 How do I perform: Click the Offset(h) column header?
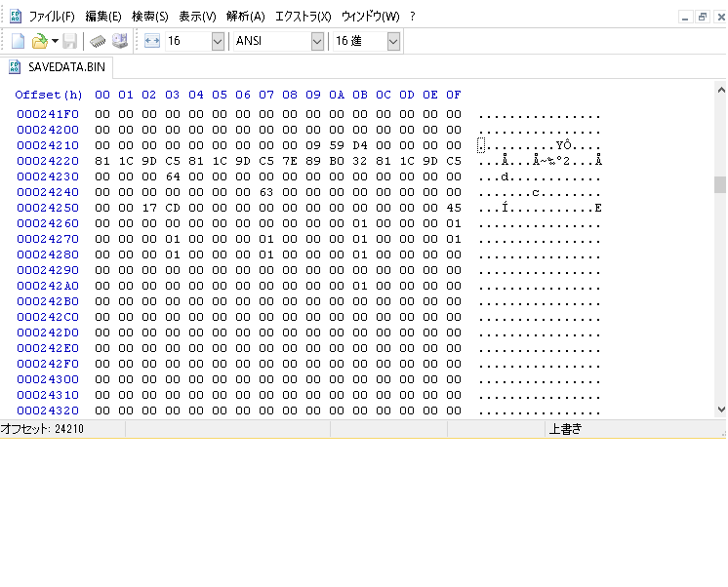tap(48, 95)
